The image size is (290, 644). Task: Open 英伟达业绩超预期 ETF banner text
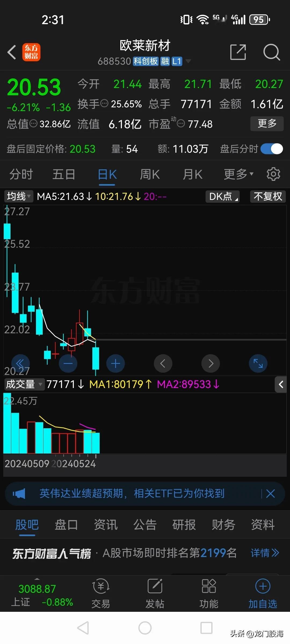[x=132, y=493]
